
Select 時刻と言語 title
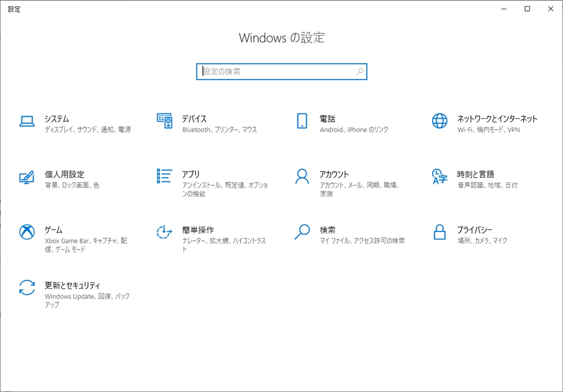coord(476,174)
